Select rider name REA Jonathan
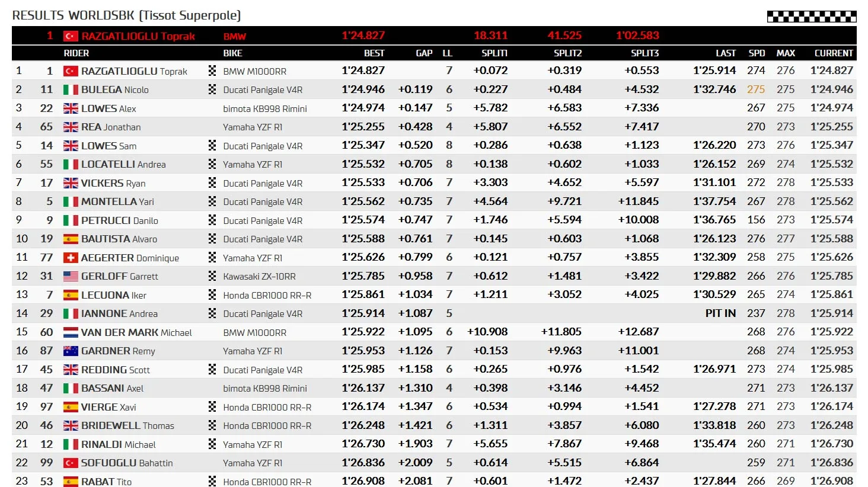 click(111, 127)
